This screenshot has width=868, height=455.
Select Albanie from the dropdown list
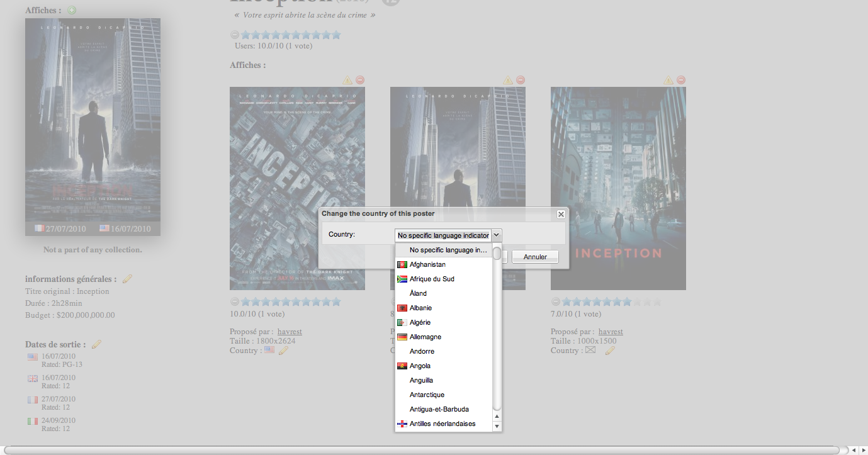click(443, 308)
